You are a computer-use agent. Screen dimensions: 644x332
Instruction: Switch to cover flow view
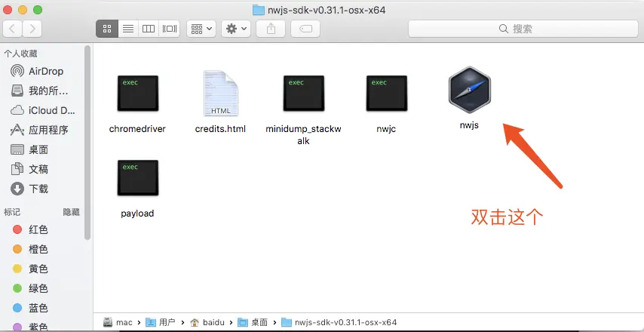click(x=169, y=29)
